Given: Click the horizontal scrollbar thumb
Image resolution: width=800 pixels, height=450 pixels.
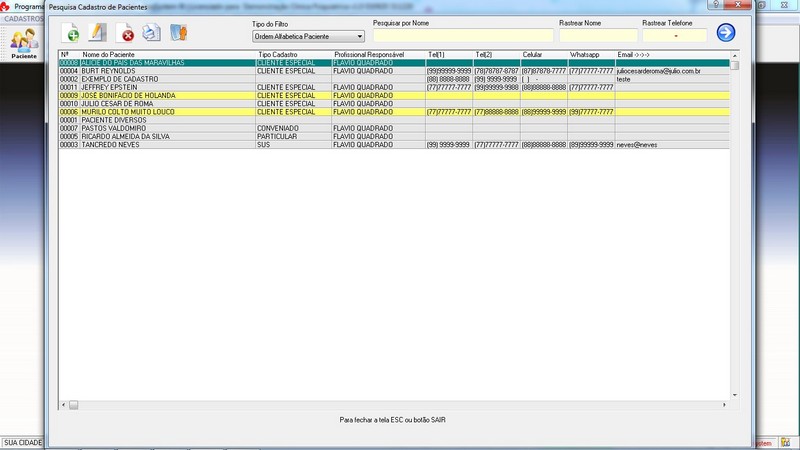Looking at the screenshot, I should point(73,405).
